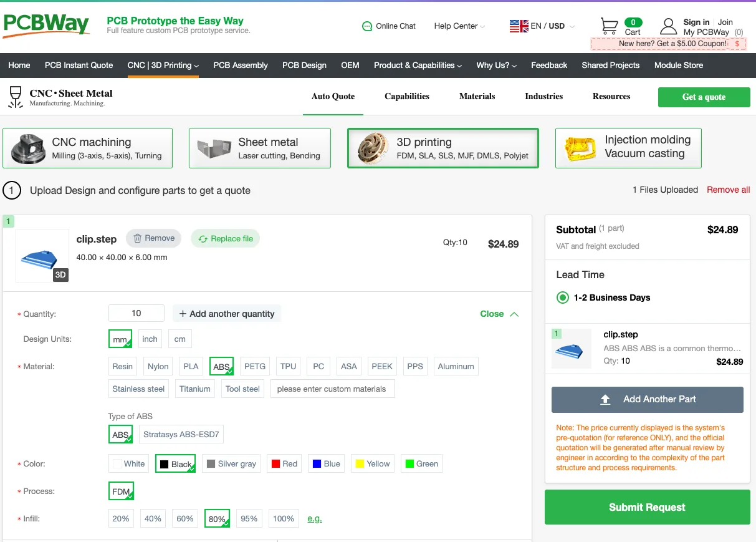The image size is (756, 542).
Task: Open the Materials tab
Action: [477, 97]
